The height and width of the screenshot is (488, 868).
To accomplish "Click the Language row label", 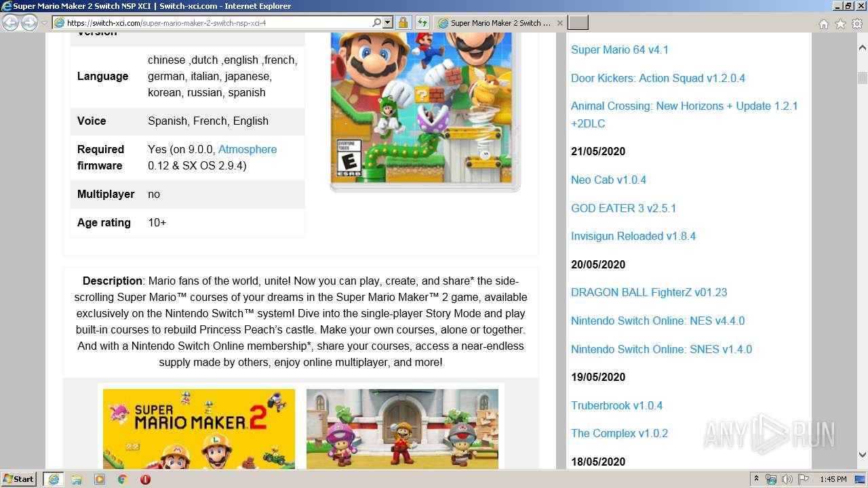I will coord(102,76).
